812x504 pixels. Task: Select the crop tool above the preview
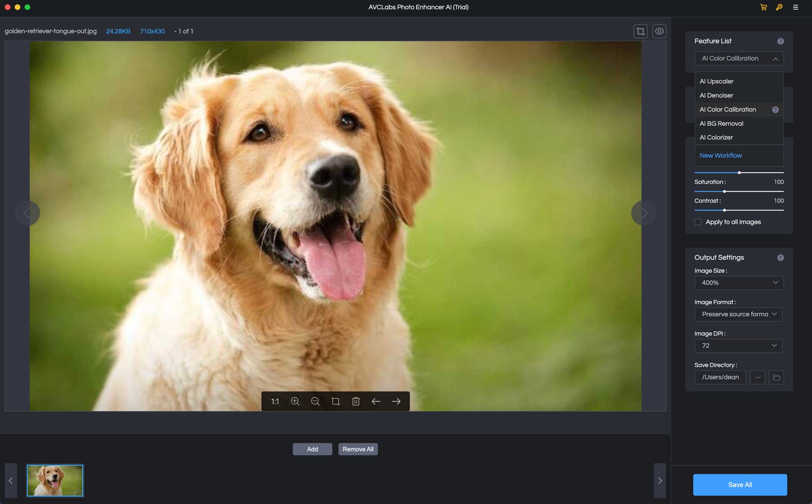point(640,31)
